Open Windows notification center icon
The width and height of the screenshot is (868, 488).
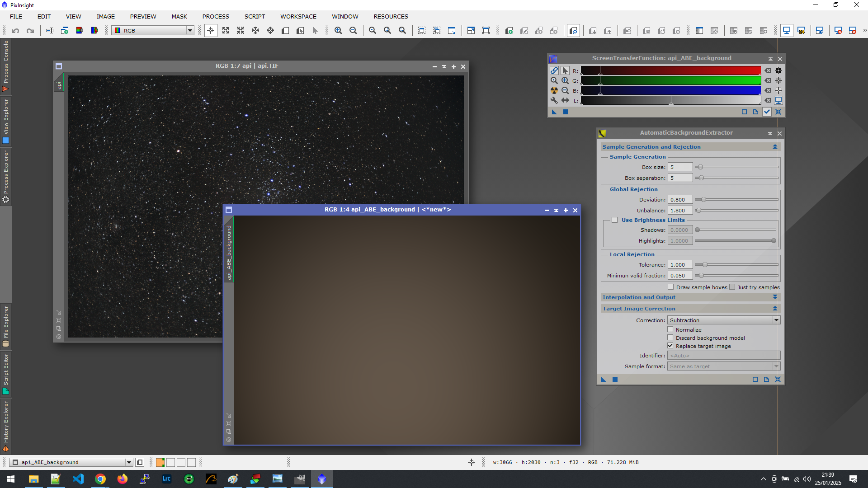point(853,479)
